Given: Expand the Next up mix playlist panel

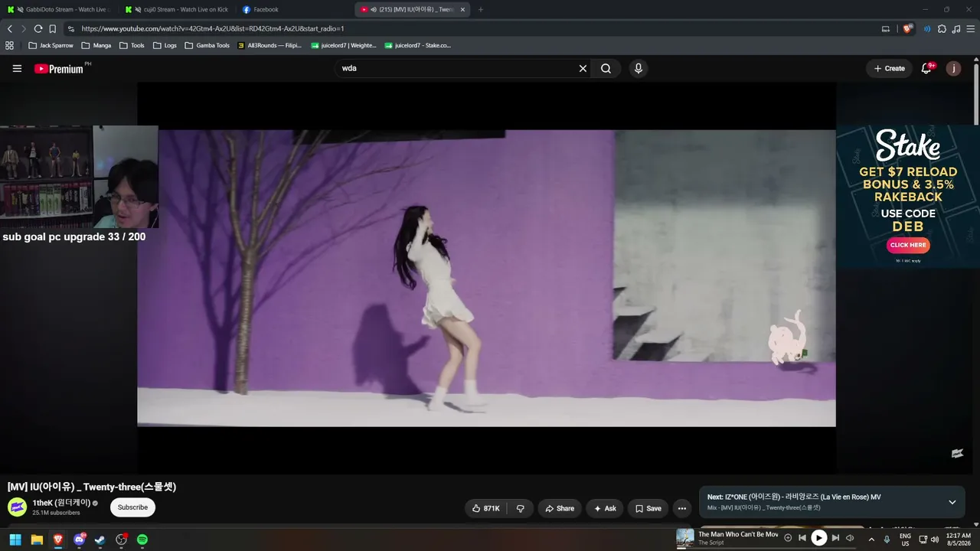Looking at the screenshot, I should pos(952,502).
